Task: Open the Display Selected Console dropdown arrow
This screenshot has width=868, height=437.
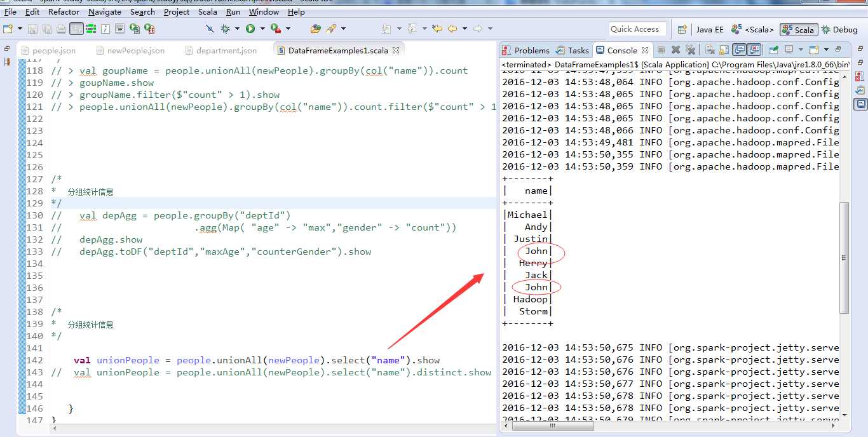Action: click(x=800, y=50)
